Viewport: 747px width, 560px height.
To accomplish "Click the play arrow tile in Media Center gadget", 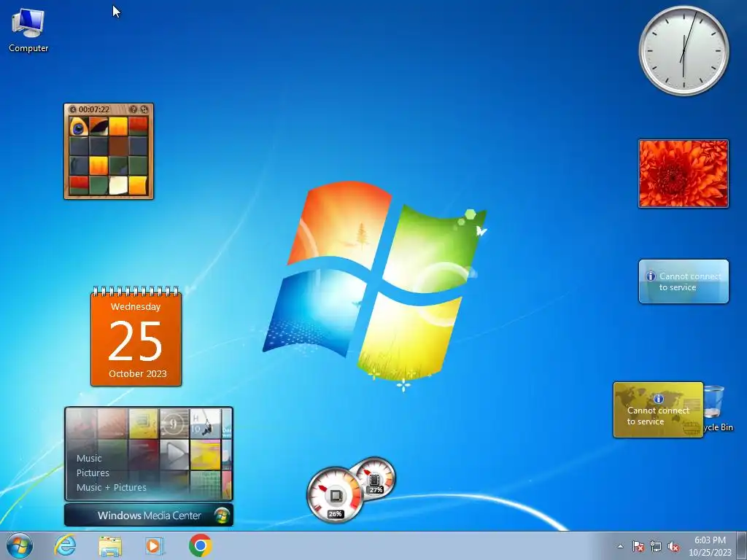I will coord(174,454).
